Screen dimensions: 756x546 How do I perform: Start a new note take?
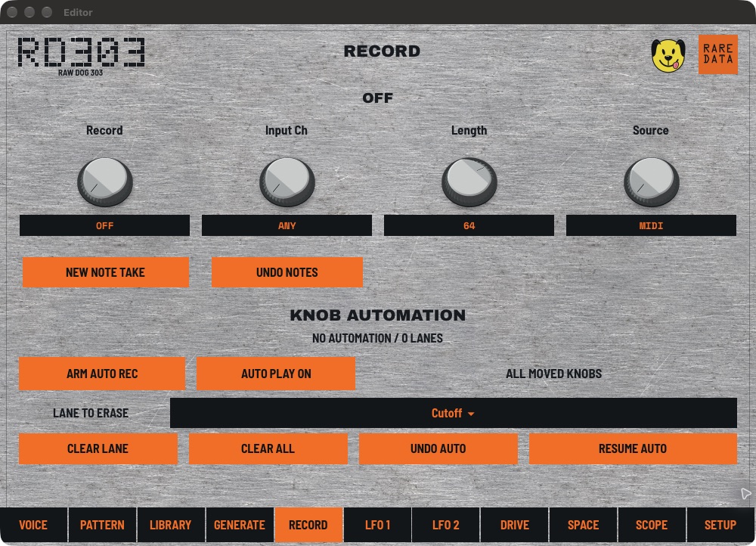(x=106, y=272)
